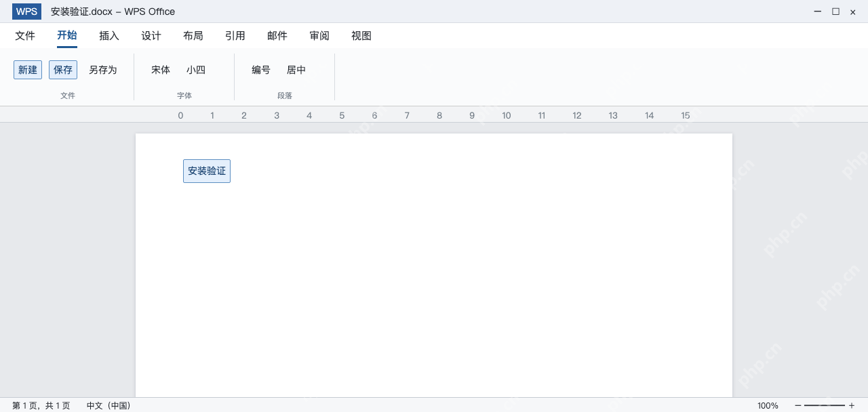This screenshot has width=868, height=412.
Task: Minimize the WPS Office window
Action: [818, 12]
